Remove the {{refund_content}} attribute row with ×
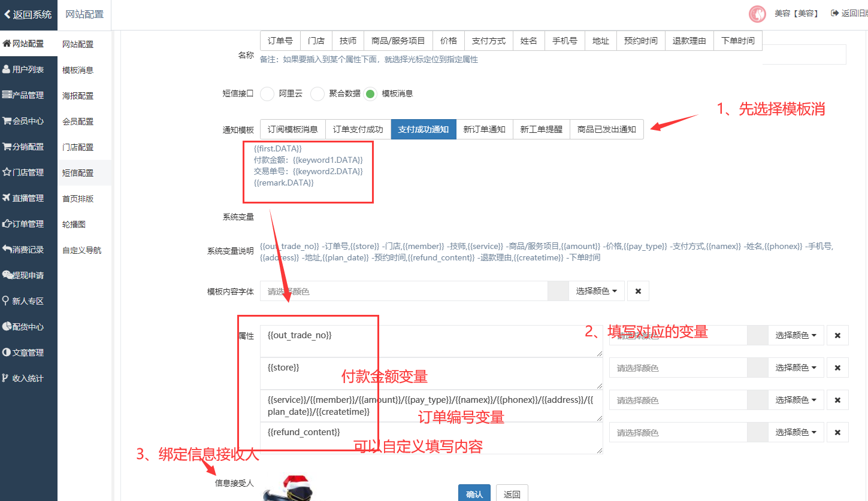The image size is (868, 501). pos(837,432)
